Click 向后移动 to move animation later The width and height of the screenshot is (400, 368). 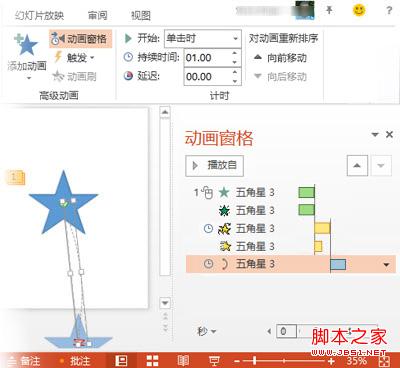pos(280,77)
